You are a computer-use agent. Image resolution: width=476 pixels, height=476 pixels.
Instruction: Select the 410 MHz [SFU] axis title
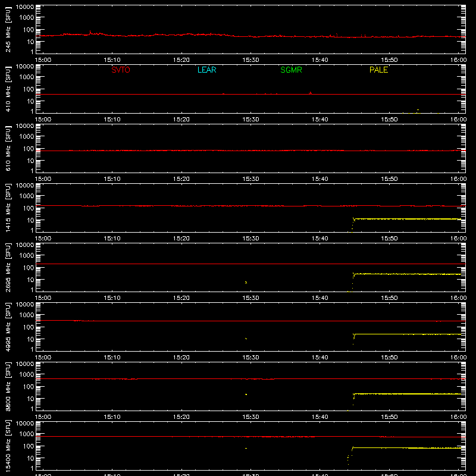pos(8,89)
